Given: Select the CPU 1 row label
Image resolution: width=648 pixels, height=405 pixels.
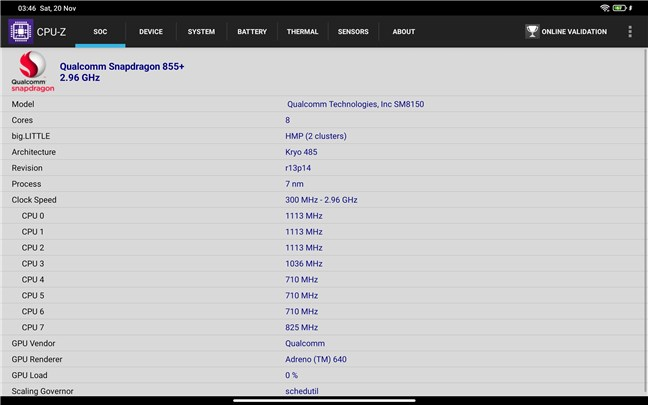Looking at the screenshot, I should point(33,232).
